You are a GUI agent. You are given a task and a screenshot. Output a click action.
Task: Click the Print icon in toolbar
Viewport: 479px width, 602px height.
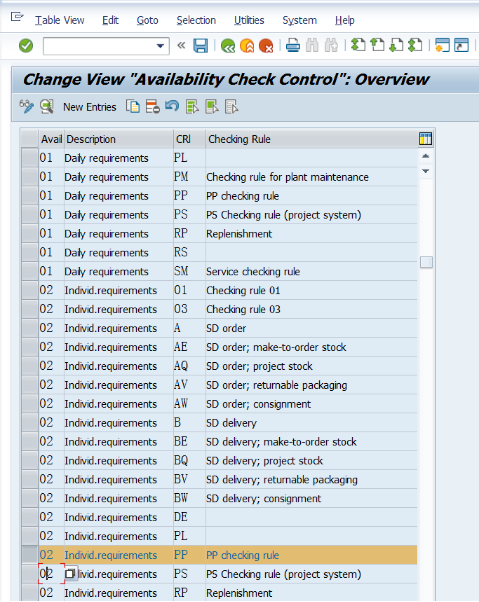(x=293, y=46)
